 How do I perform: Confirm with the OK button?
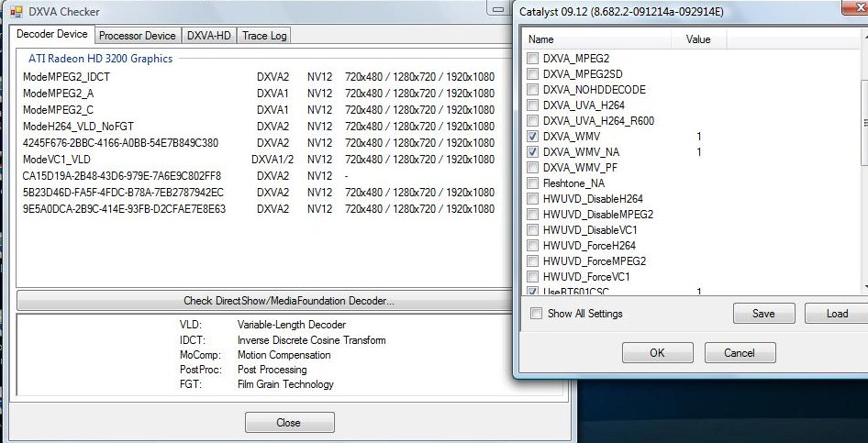coord(657,352)
